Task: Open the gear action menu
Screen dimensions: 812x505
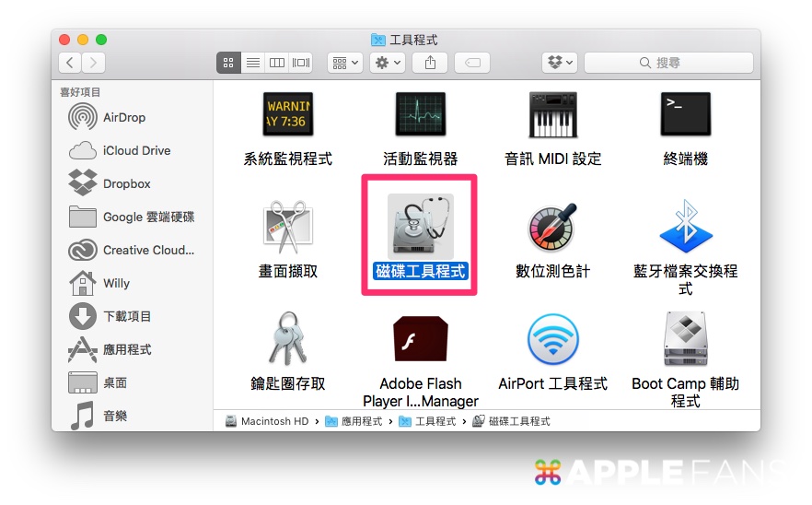Action: 388,63
